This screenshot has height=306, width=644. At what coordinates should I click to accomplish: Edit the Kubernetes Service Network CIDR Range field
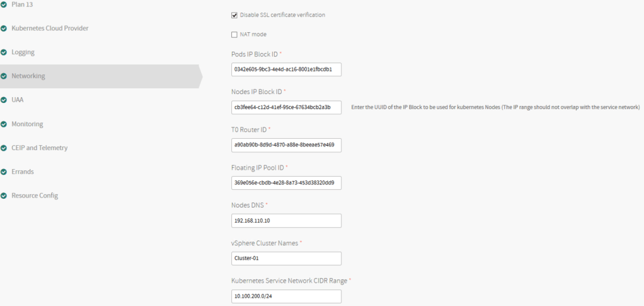[287, 297]
